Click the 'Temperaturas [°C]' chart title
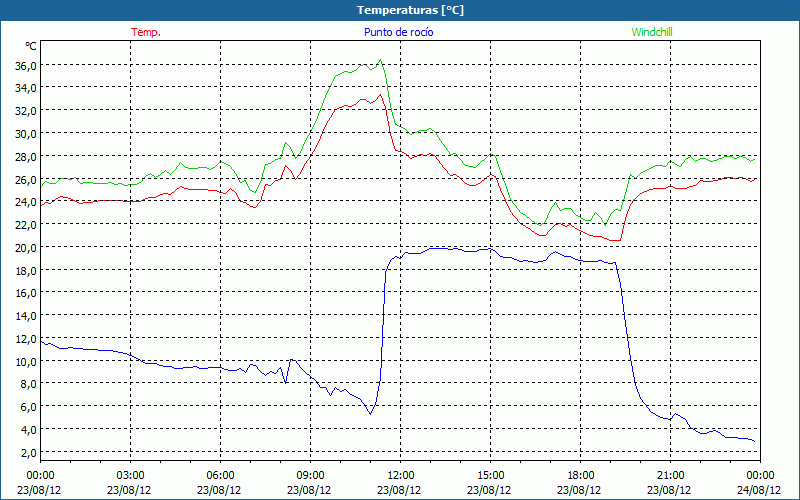Viewport: 800px width, 500px height. (410, 10)
